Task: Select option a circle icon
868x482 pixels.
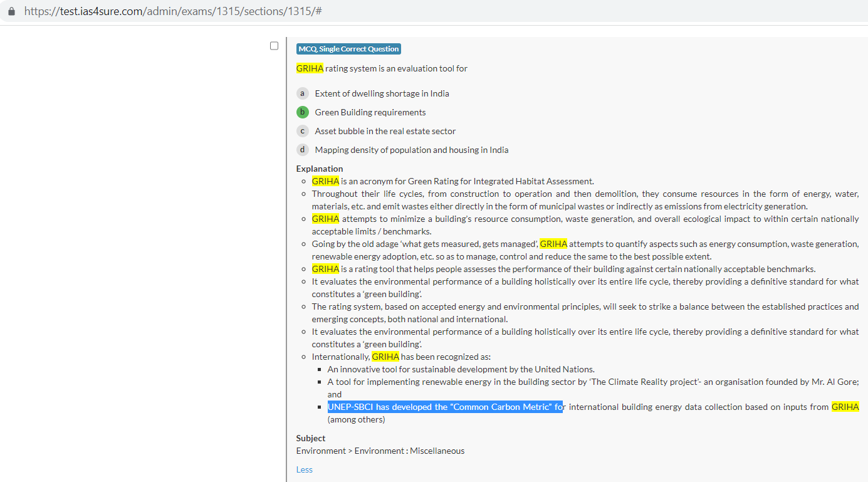Action: coord(303,93)
